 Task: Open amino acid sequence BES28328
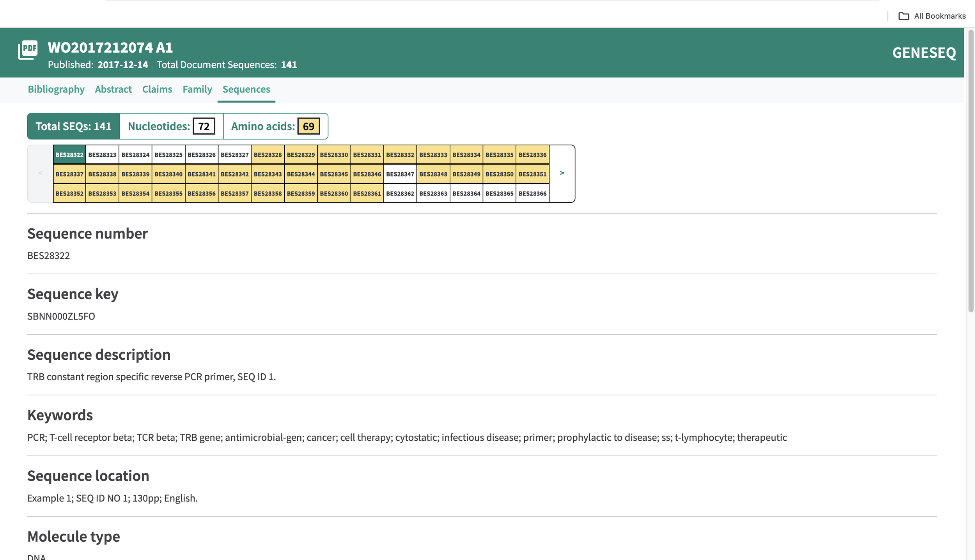(268, 155)
